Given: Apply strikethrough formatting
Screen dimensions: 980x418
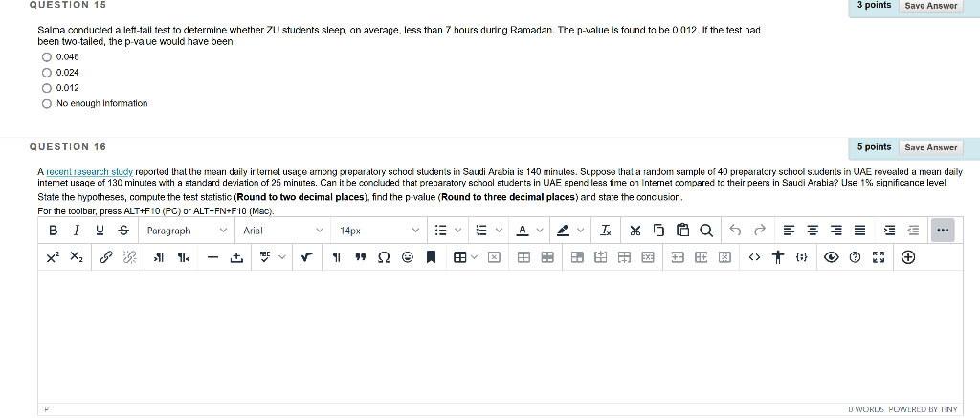Looking at the screenshot, I should click(123, 231).
